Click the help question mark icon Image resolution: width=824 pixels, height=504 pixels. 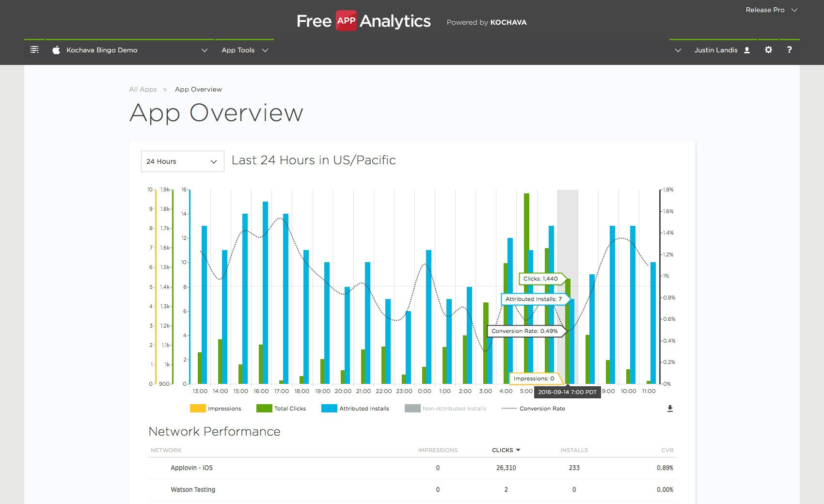point(790,49)
